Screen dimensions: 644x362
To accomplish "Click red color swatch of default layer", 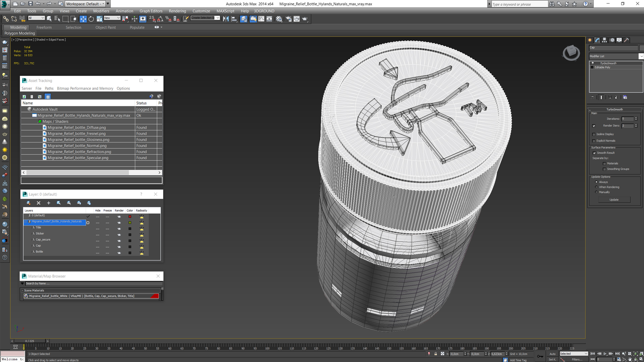I will (130, 217).
